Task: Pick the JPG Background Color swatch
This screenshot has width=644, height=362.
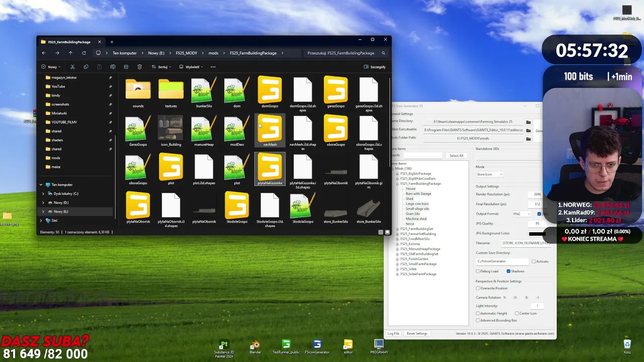Action: (537, 233)
